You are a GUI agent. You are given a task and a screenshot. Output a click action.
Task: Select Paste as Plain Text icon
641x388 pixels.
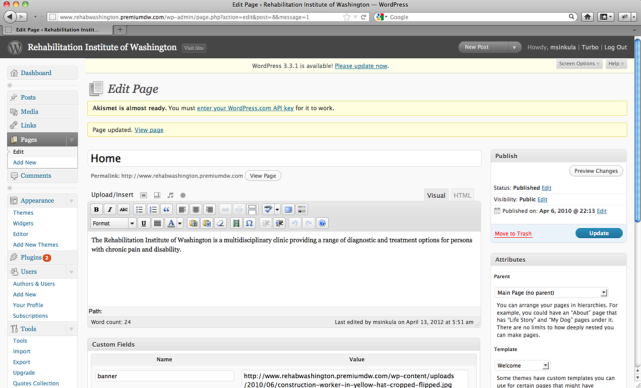(x=193, y=223)
